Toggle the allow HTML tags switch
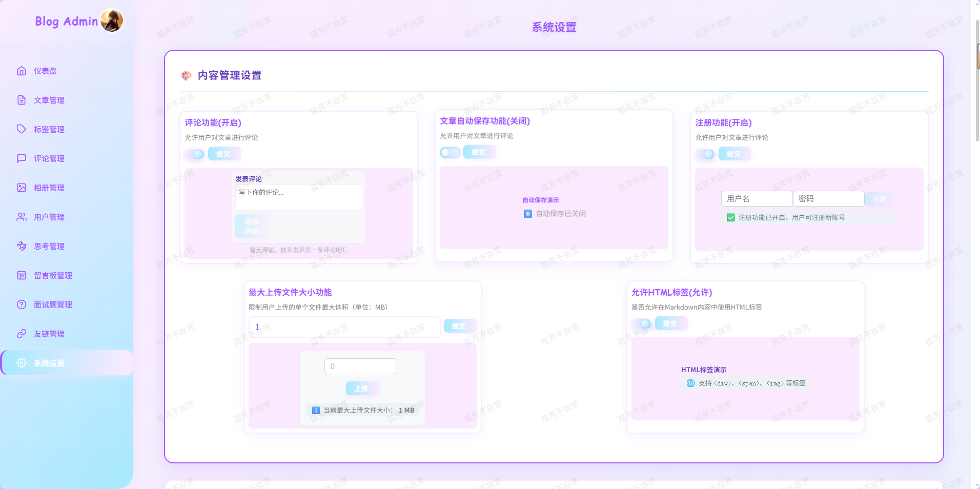 coord(642,323)
